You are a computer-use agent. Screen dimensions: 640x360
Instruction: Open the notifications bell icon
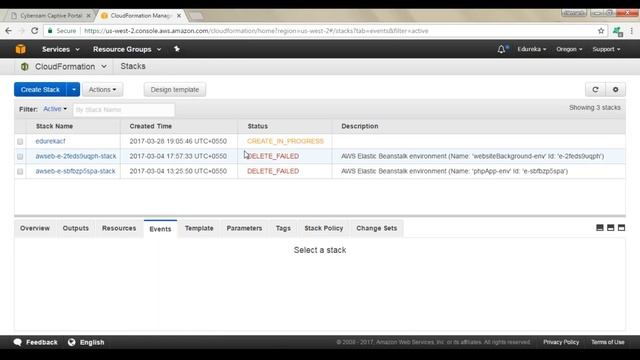pos(502,49)
